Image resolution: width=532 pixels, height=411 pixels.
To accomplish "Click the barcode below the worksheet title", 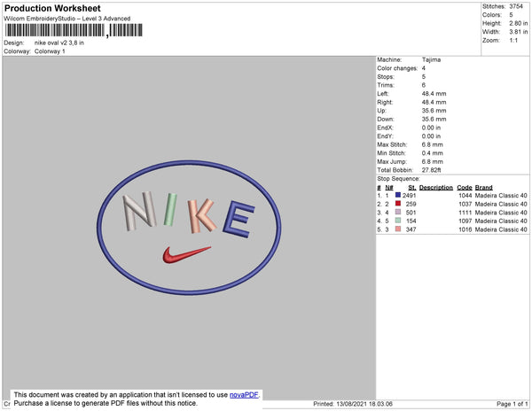I will (74, 30).
